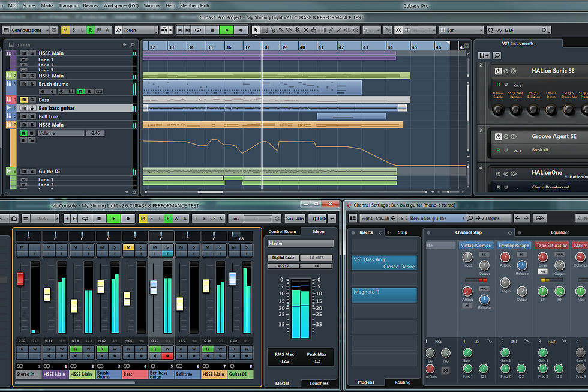The width and height of the screenshot is (588, 392).
Task: Click the add track plus icon
Action: (x=125, y=45)
